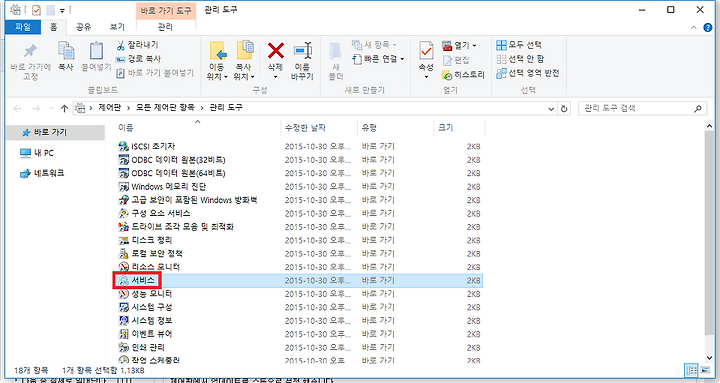This screenshot has height=383, width=720.
Task: Click 경로 복사 option
Action: point(138,59)
